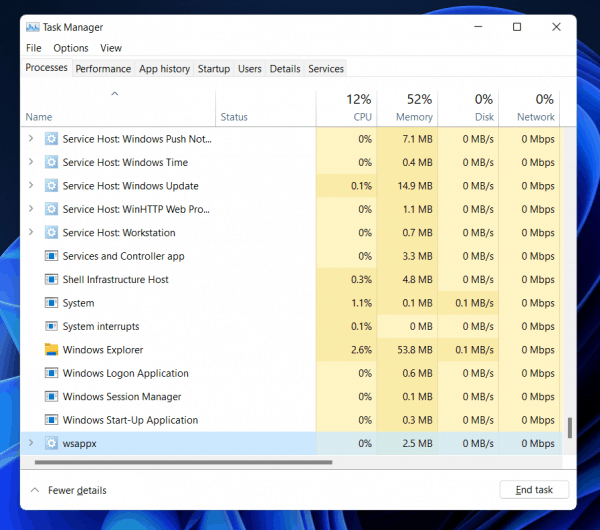Viewport: 600px width, 530px height.
Task: Open the Startup tab
Action: click(213, 69)
